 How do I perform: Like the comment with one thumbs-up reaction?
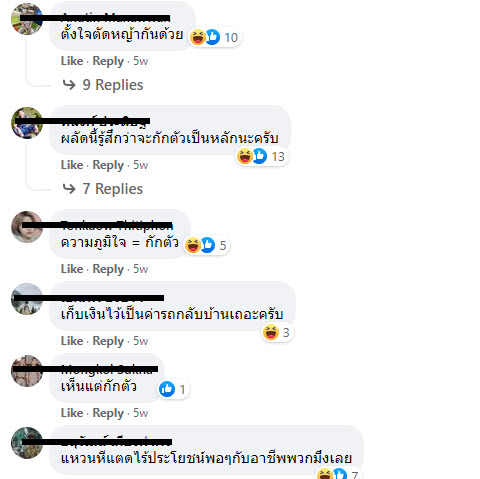pos(72,413)
